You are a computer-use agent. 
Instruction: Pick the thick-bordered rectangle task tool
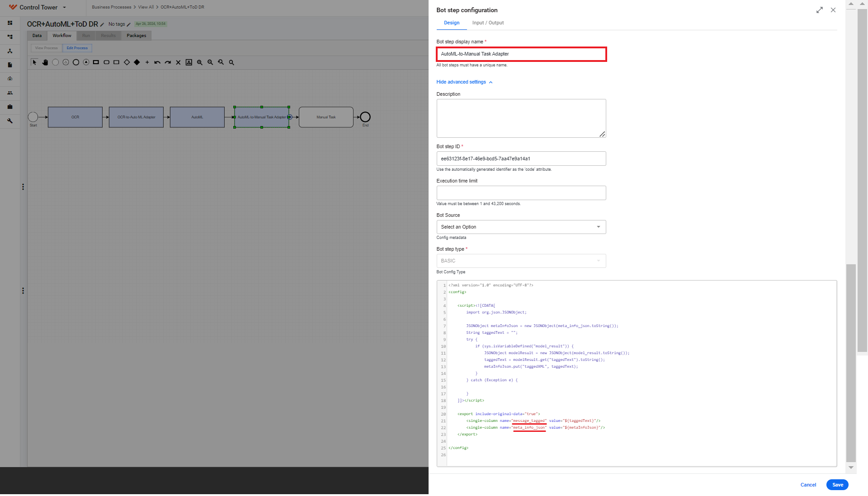[96, 62]
